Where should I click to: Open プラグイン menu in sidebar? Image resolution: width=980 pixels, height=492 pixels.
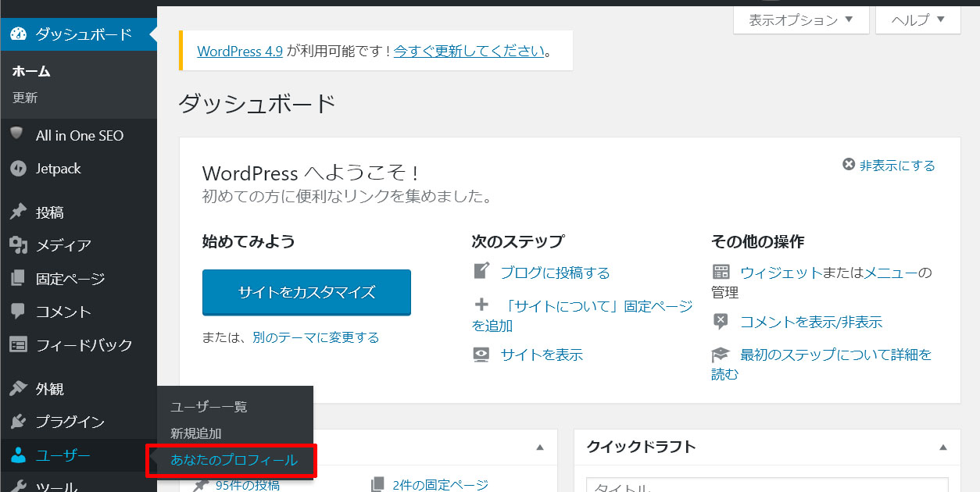pos(78,422)
